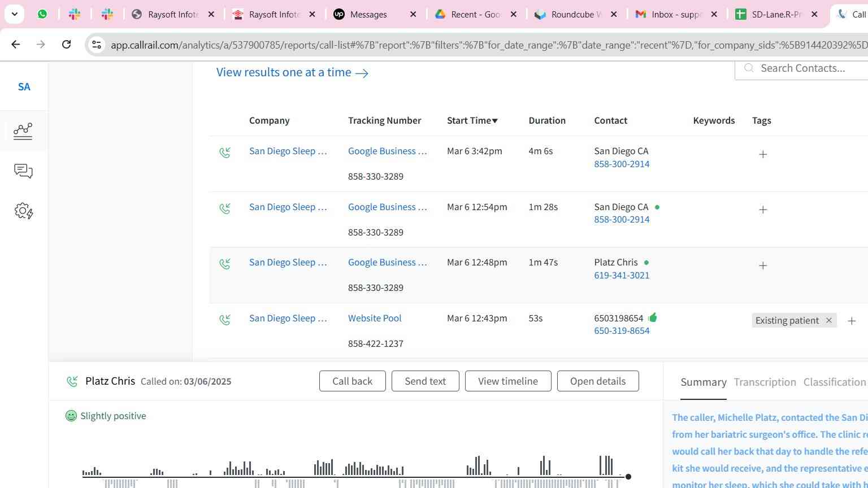This screenshot has width=868, height=488.
Task: Open the second Slack browser tab
Action: [x=107, y=14]
